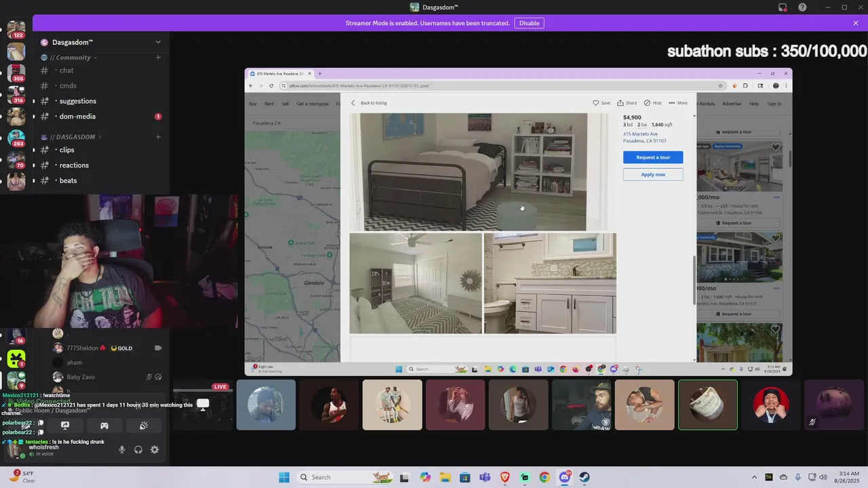The width and height of the screenshot is (868, 488).
Task: Select the server icon with 316 badge
Action: (x=16, y=94)
